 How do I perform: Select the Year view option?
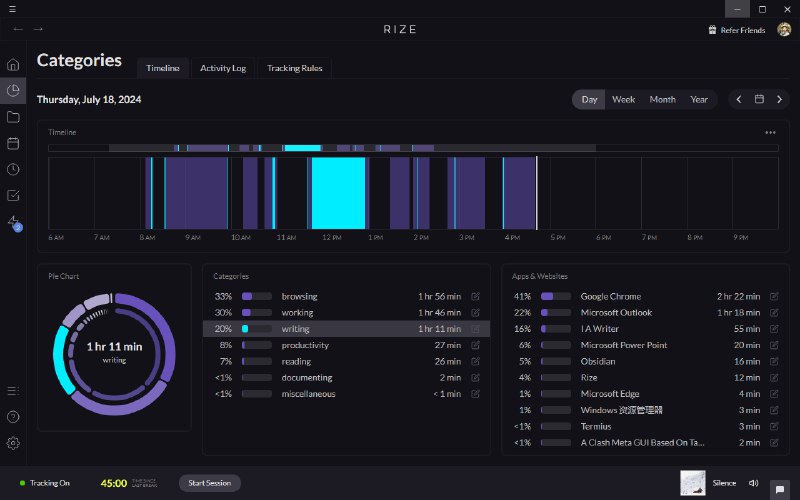point(699,99)
